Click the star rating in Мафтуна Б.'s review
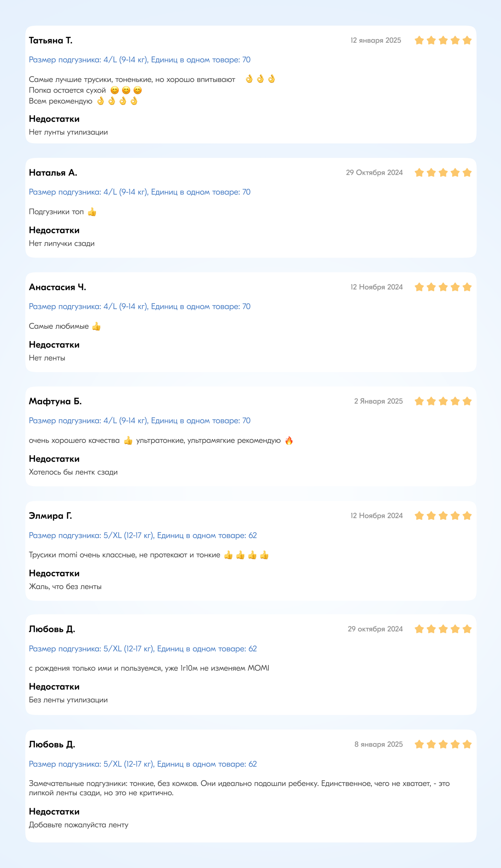 click(443, 401)
